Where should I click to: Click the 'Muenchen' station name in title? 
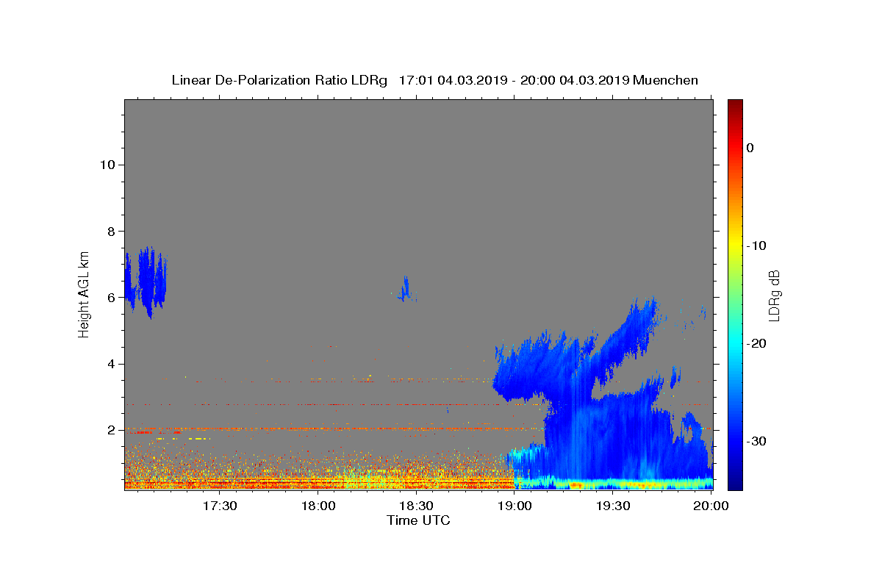tap(665, 80)
